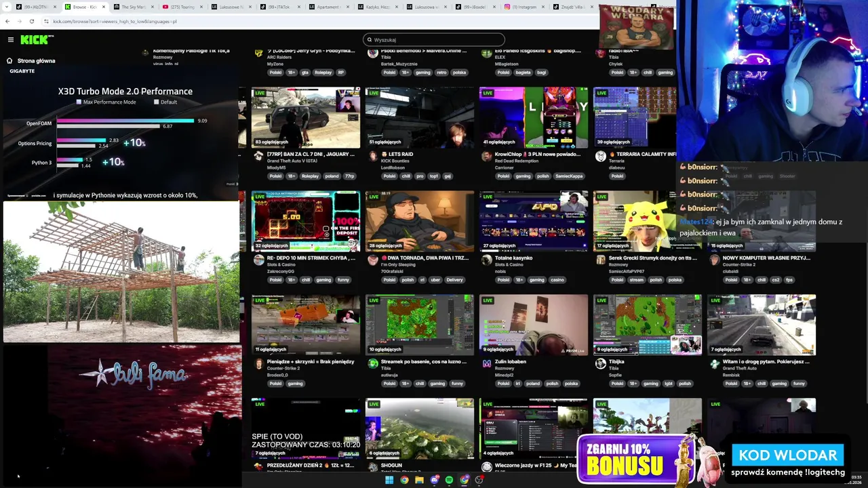Click Sopfie channel avatar

[600, 363]
